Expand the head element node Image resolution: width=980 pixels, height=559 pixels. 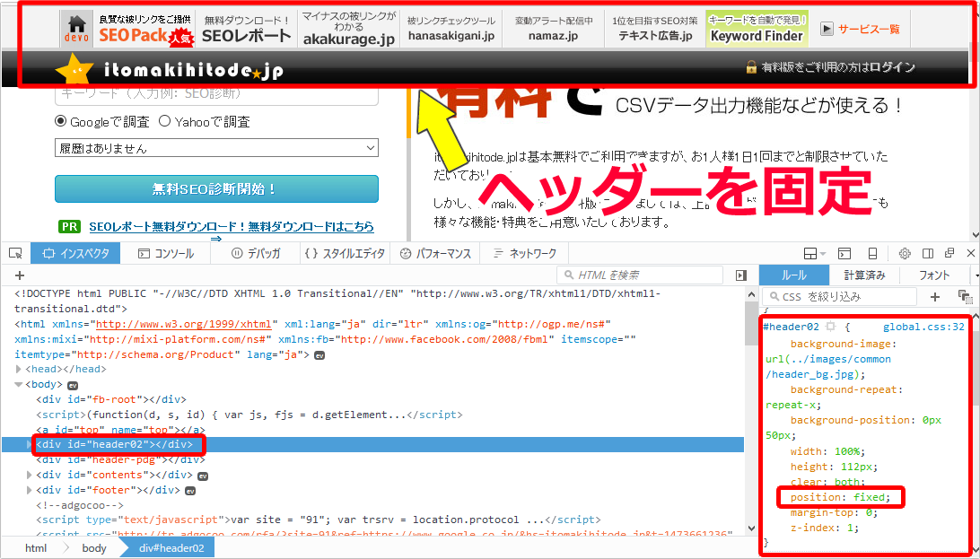tap(19, 369)
